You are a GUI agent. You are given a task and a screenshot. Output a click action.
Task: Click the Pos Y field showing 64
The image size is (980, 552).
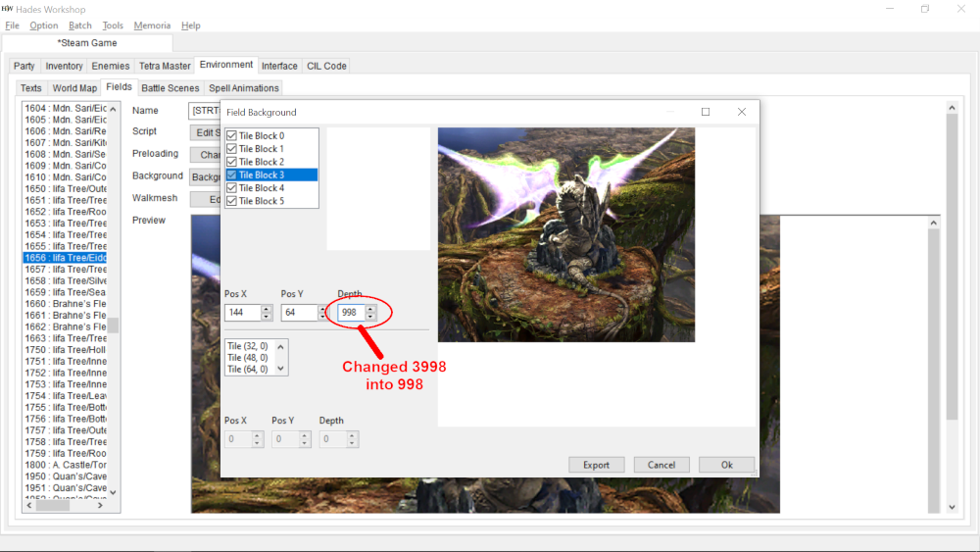click(299, 313)
